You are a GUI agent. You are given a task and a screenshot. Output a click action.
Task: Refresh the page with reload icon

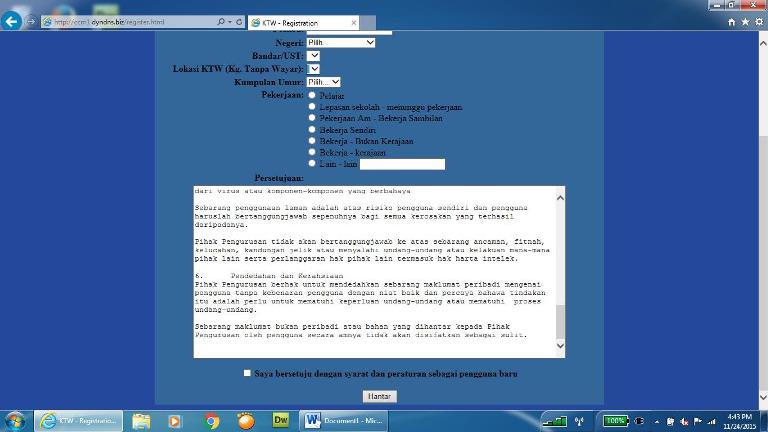(238, 21)
